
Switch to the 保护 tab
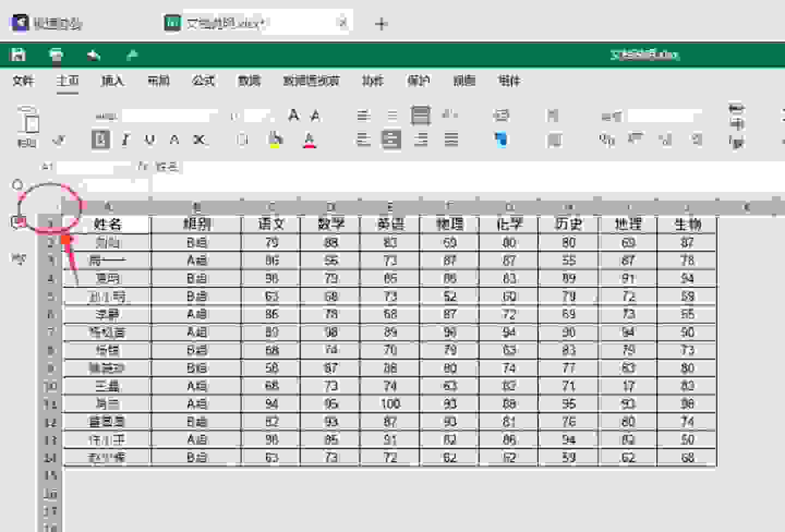(419, 81)
